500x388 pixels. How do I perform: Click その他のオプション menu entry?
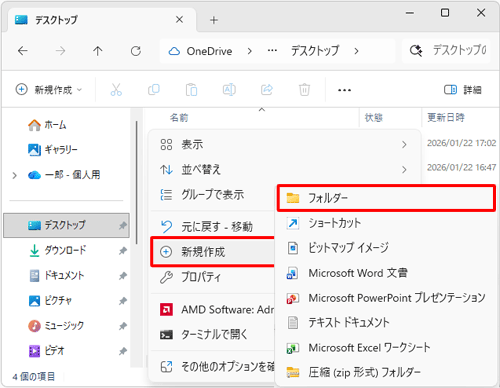[x=213, y=367]
